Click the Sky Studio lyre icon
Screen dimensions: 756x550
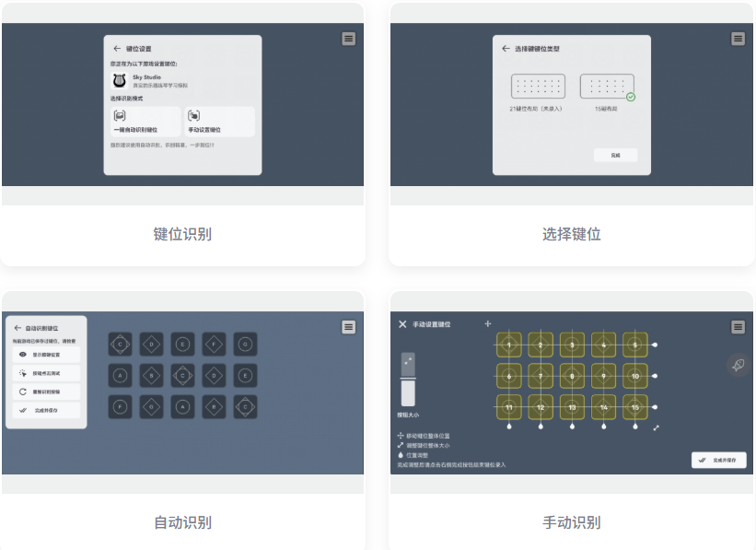click(x=121, y=81)
